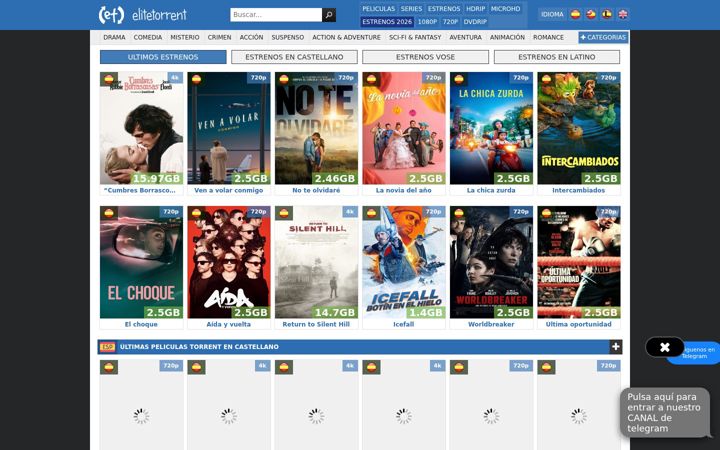Select the UK flag language icon

click(x=622, y=14)
